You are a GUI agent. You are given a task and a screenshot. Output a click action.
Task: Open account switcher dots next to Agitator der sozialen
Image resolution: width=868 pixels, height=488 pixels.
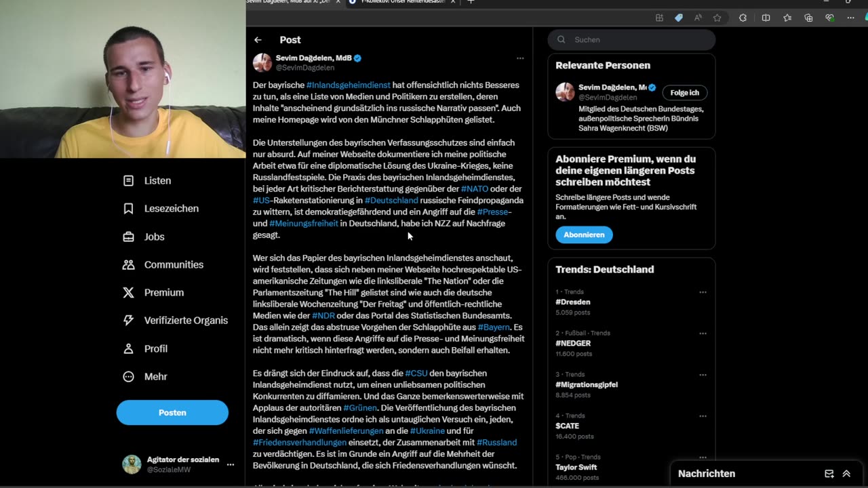[x=231, y=464]
